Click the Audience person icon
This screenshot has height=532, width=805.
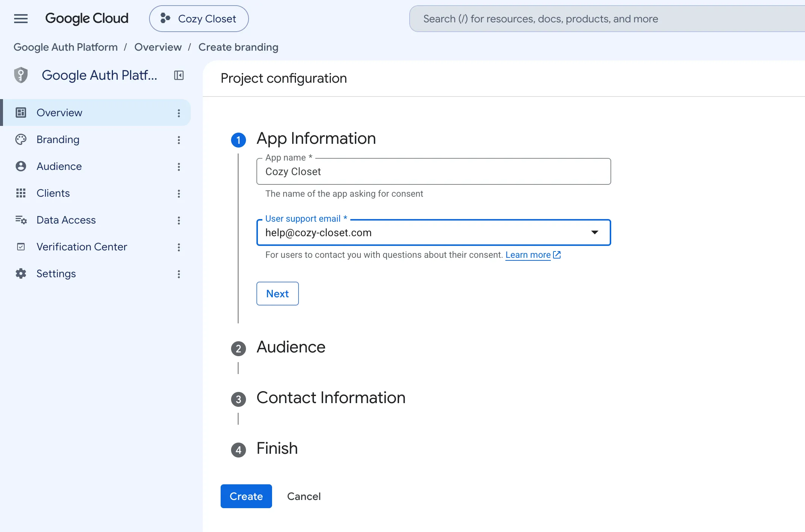click(21, 166)
